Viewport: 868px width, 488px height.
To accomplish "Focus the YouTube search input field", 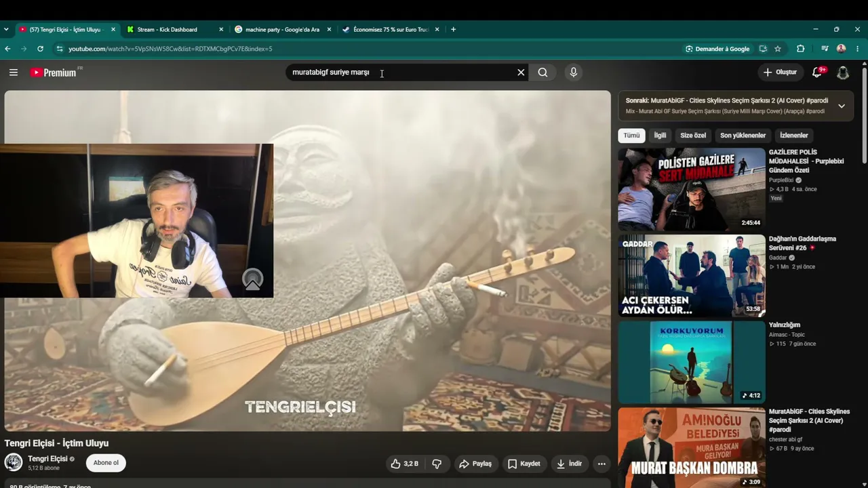I will (x=400, y=73).
